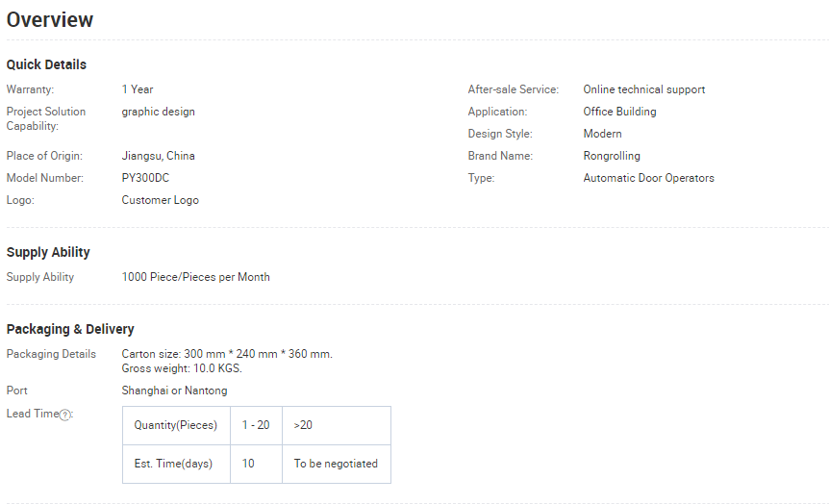The width and height of the screenshot is (829, 504).
Task: Click the >20 quantity cell
Action: [x=337, y=425]
